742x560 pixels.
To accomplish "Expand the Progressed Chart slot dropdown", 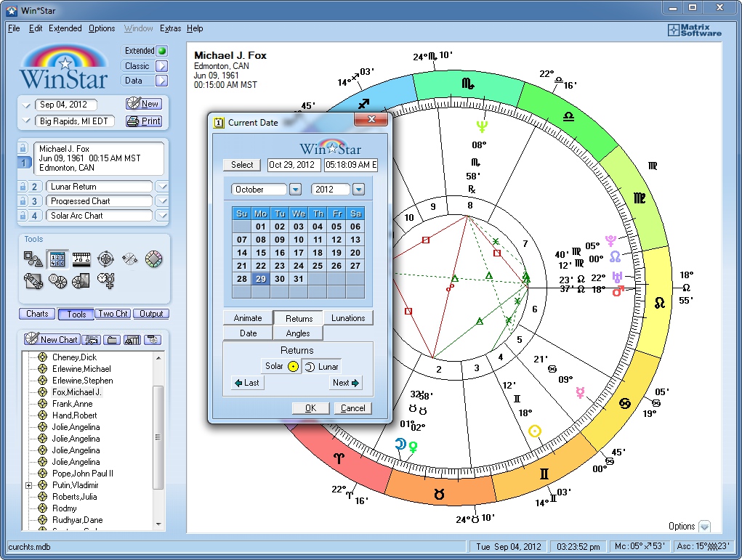I will [162, 201].
